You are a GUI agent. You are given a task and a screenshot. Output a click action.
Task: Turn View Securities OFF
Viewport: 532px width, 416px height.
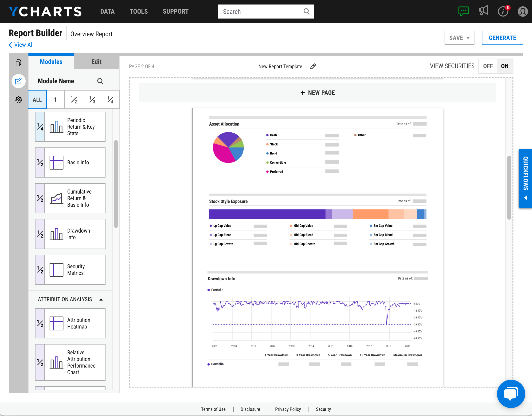(x=488, y=66)
